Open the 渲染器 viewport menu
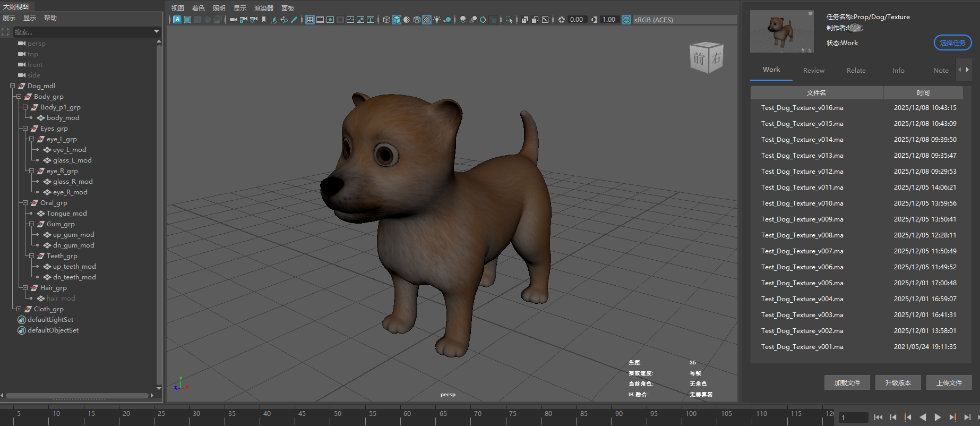 pos(263,8)
